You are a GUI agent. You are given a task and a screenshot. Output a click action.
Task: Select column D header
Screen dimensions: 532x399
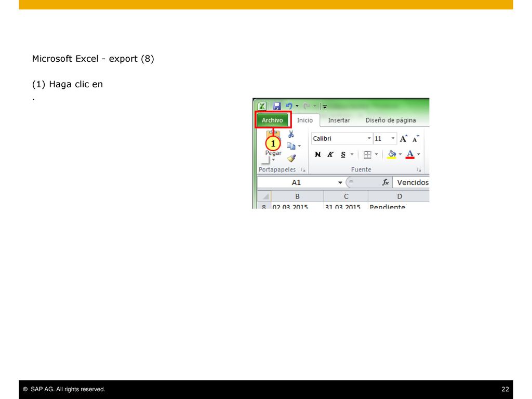[x=399, y=196]
